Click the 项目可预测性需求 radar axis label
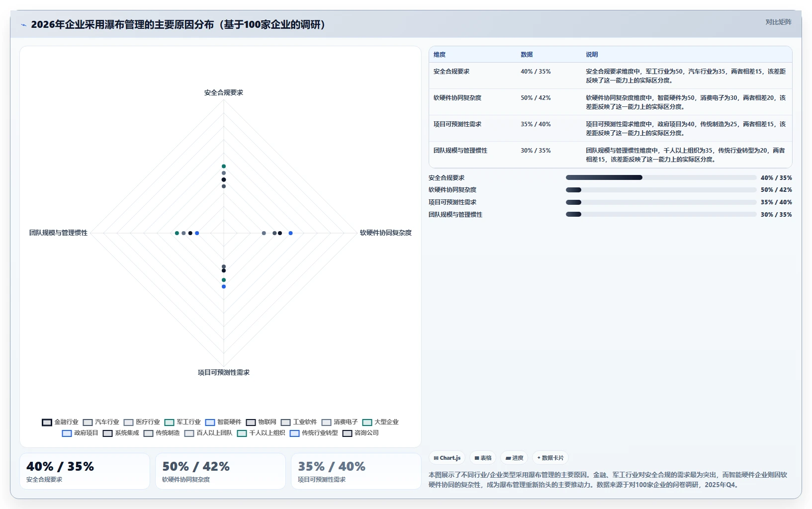This screenshot has height=509, width=812. coord(224,372)
